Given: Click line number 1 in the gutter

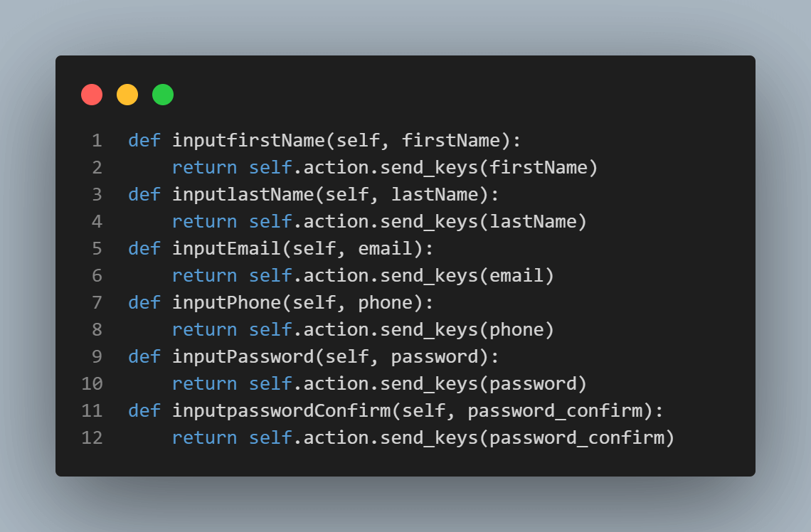Looking at the screenshot, I should (97, 141).
